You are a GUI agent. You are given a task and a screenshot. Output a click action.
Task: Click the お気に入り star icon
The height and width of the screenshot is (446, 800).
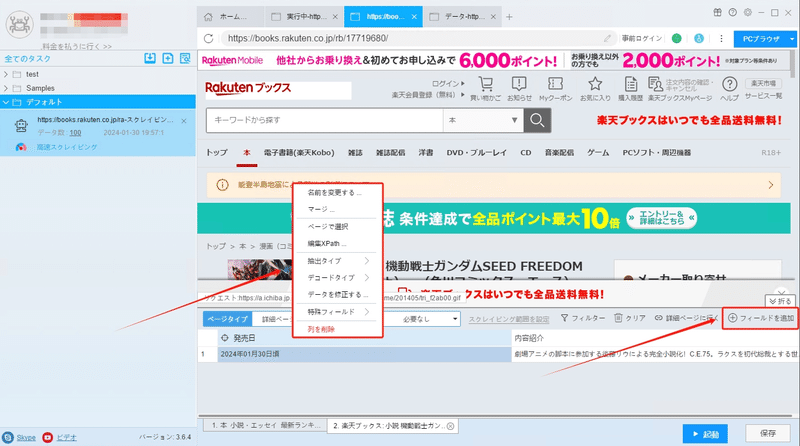[x=595, y=84]
